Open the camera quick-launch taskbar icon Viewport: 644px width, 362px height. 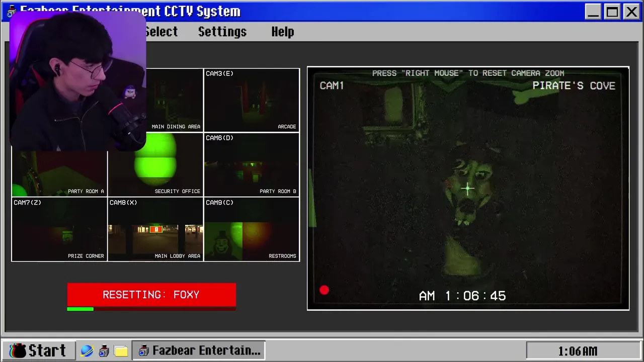click(x=104, y=350)
